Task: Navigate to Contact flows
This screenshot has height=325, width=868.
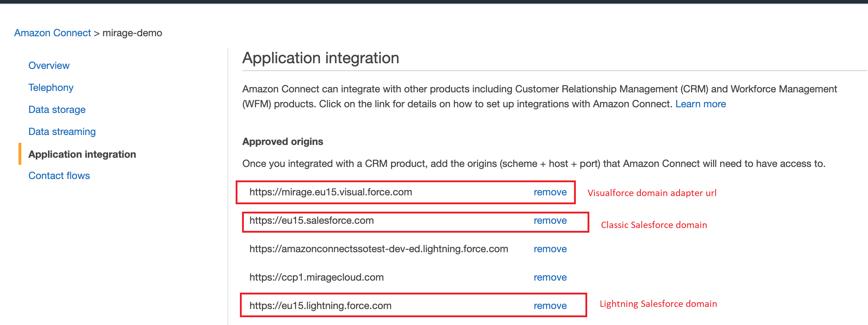Action: tap(59, 176)
